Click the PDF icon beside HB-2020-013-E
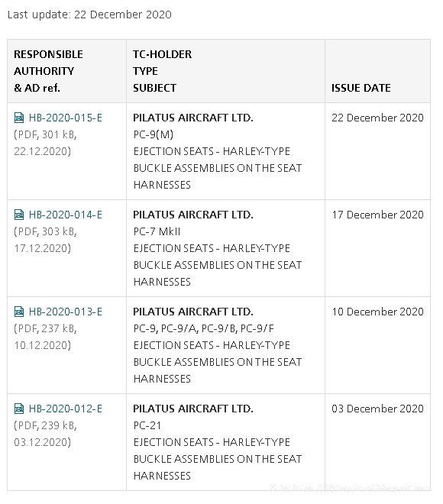This screenshot has height=504, width=443. [19, 312]
